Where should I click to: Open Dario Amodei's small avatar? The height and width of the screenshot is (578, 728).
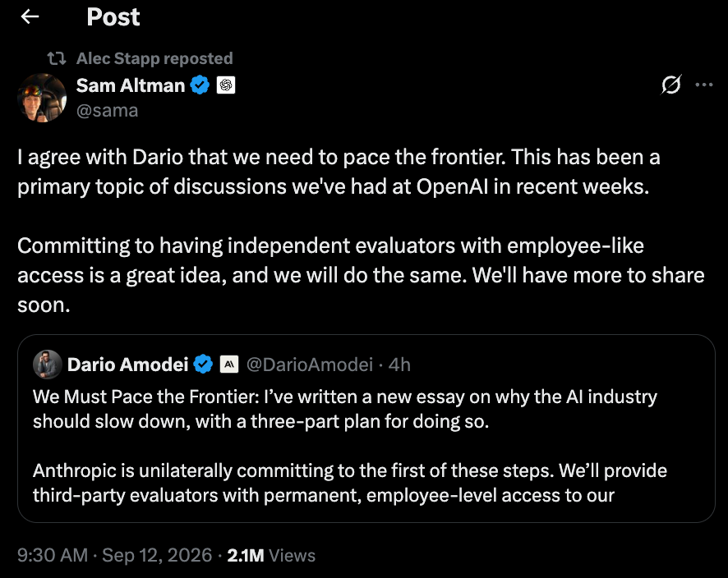48,365
